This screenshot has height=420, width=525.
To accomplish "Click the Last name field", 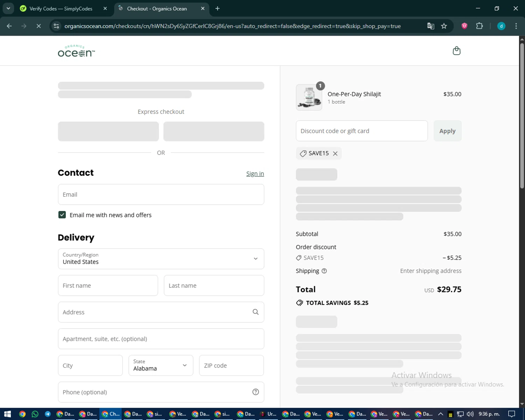I will pos(214,285).
